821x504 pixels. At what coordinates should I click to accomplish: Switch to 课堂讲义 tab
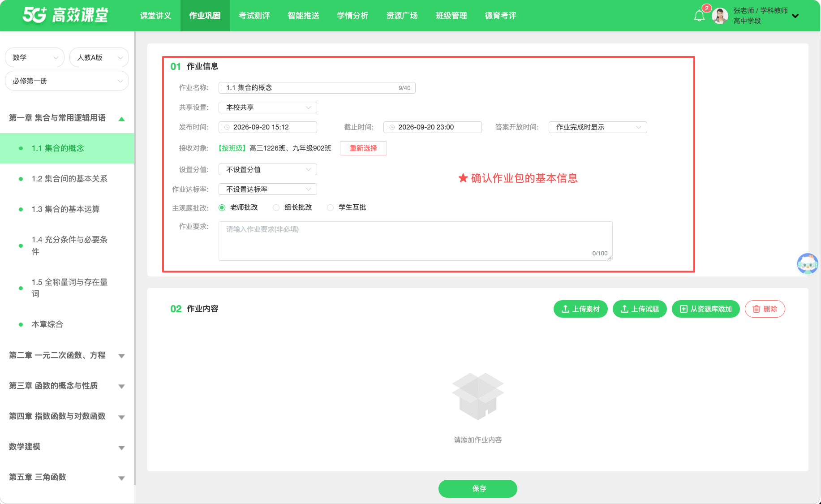(155, 16)
